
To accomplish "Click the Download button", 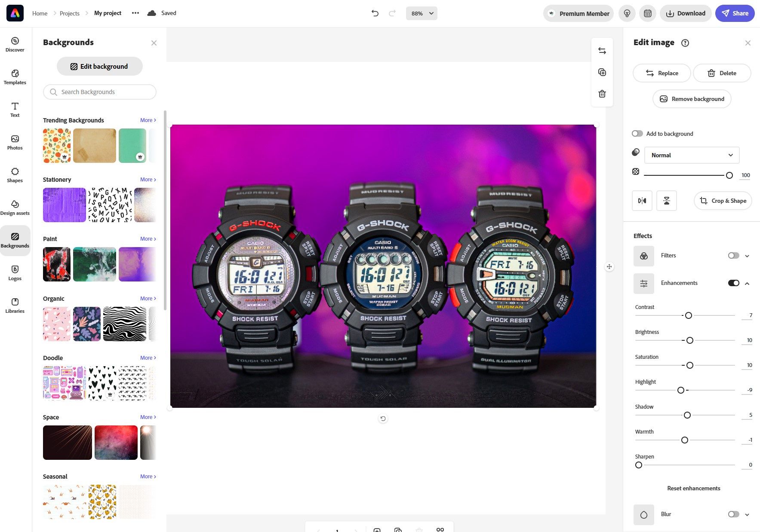I will 686,13.
